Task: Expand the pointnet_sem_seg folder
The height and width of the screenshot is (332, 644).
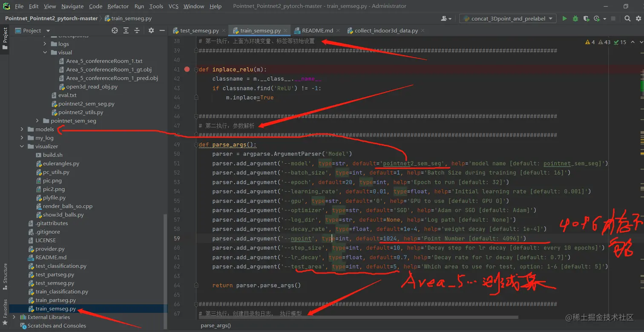Action: [x=37, y=121]
